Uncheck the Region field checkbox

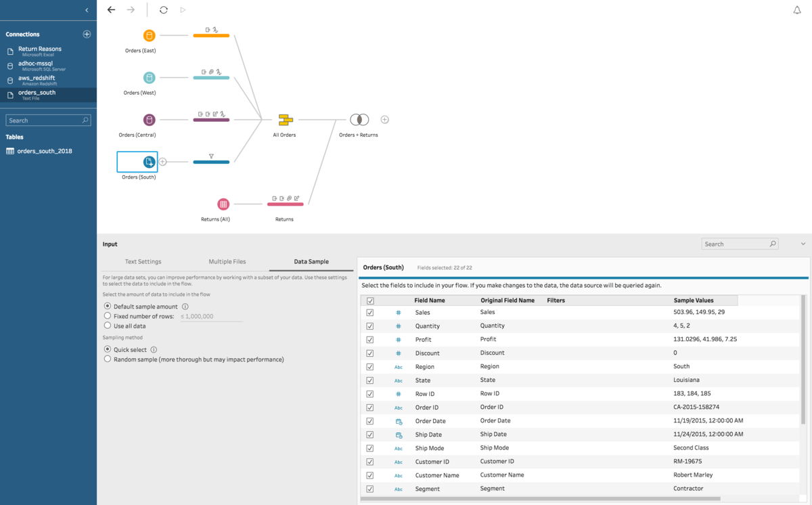point(370,367)
